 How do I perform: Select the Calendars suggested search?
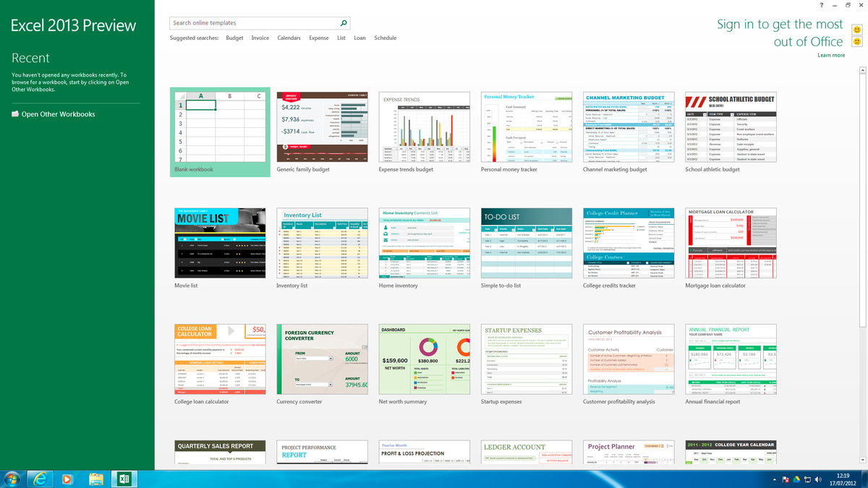[x=289, y=38]
